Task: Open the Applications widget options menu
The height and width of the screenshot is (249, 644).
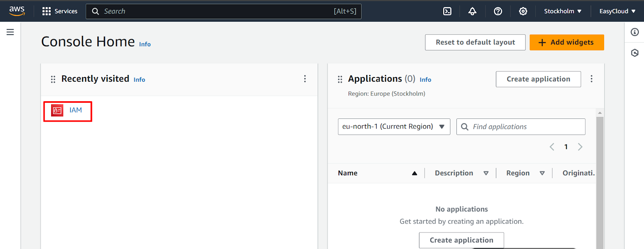Action: click(591, 79)
